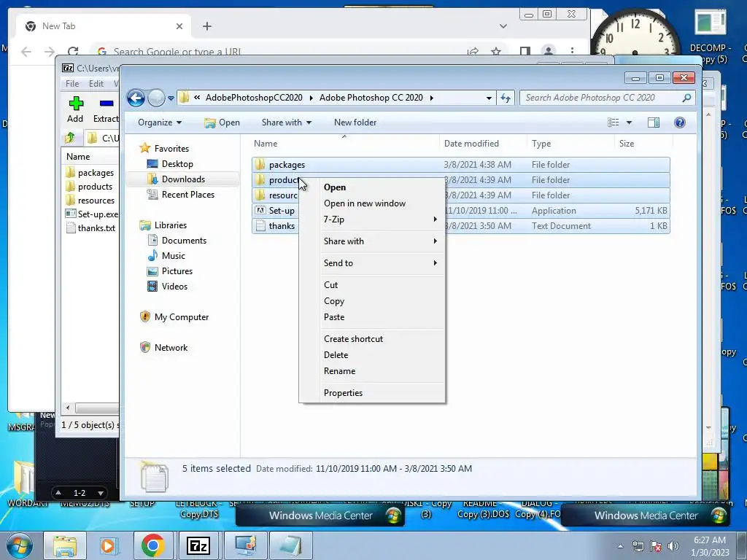This screenshot has width=747, height=560.
Task: Choose Rename in the context menu
Action: [x=372, y=371]
